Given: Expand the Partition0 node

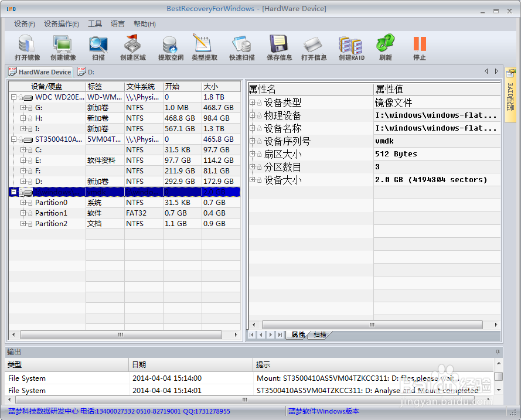Looking at the screenshot, I should [x=23, y=202].
